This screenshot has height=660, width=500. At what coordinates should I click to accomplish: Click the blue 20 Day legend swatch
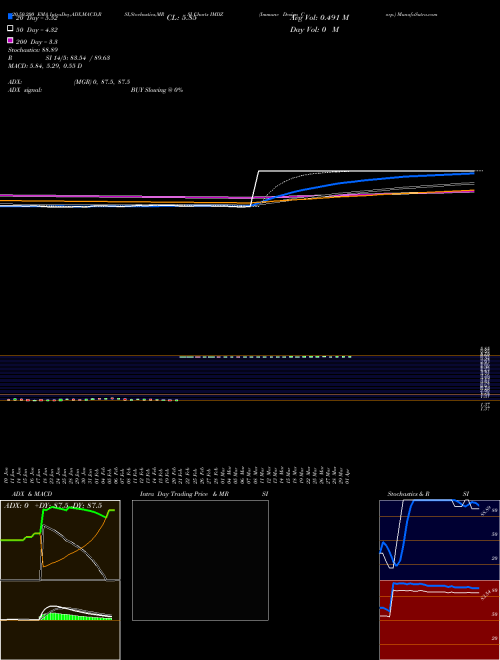pos(10,16)
